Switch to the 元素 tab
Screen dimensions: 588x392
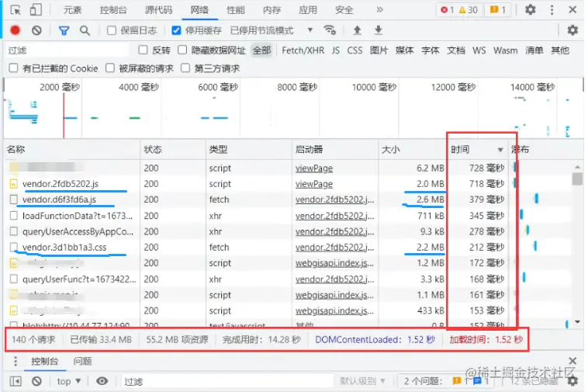[x=72, y=10]
